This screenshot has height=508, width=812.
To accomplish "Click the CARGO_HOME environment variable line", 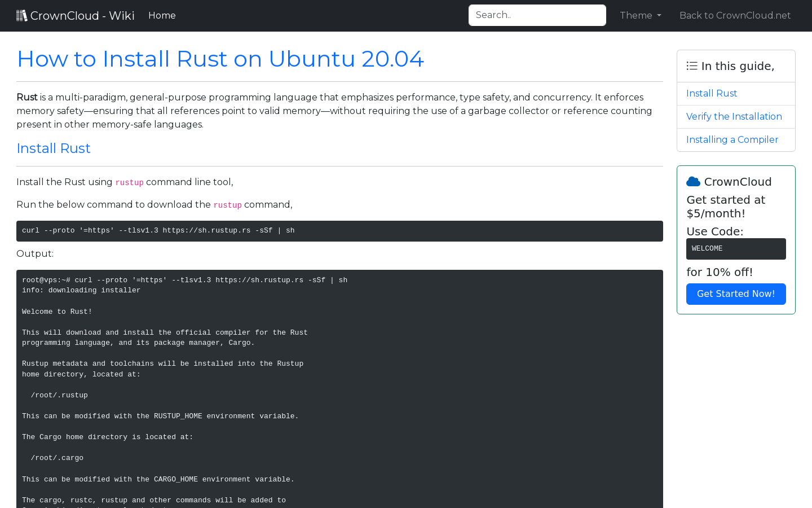I will (x=158, y=479).
